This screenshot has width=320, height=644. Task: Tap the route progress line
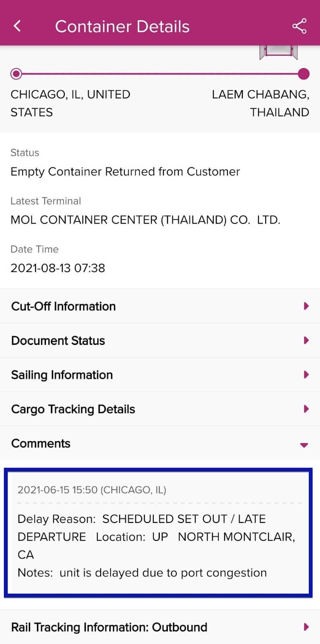pyautogui.click(x=160, y=74)
